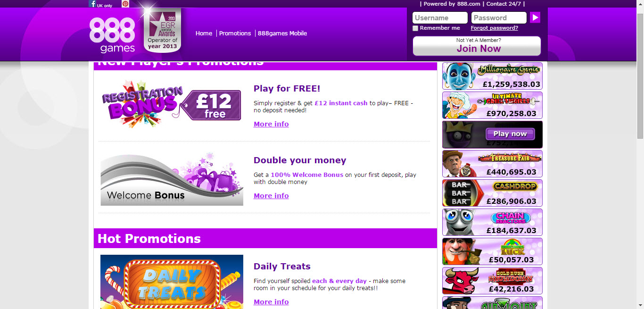Click the Play now button
The image size is (644, 309).
point(510,134)
